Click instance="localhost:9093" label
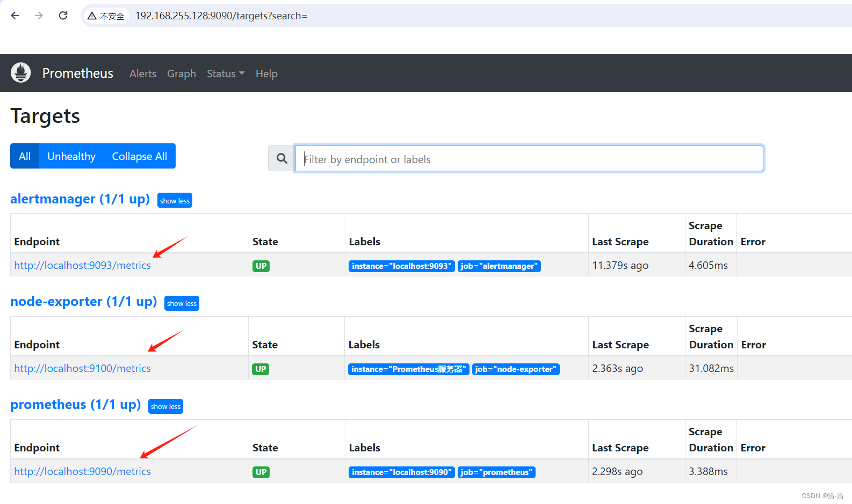This screenshot has height=504, width=852. tap(402, 266)
